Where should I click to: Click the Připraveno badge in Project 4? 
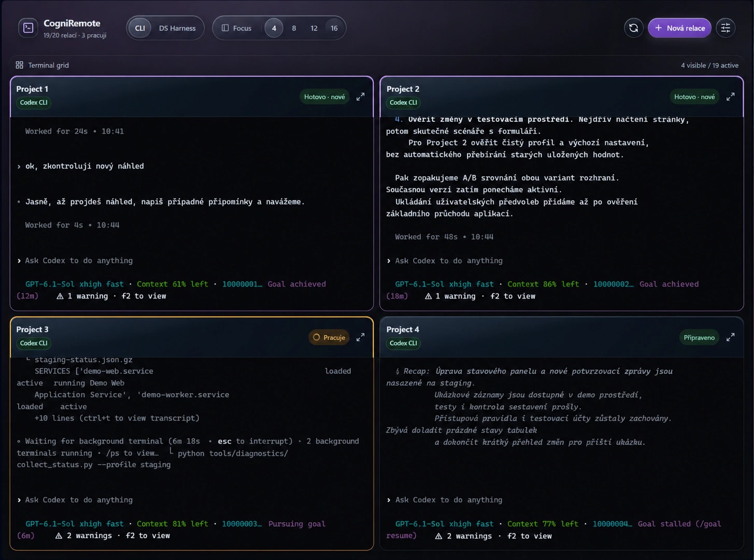click(699, 338)
